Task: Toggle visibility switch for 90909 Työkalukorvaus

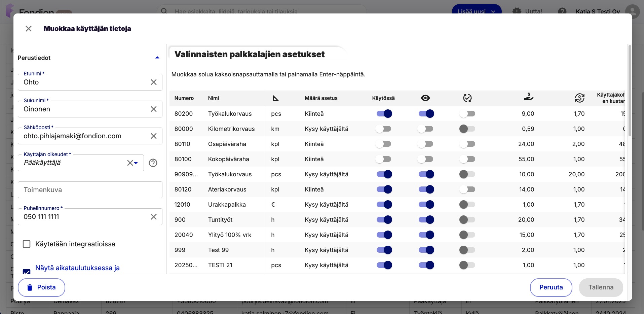Action: pyautogui.click(x=426, y=174)
